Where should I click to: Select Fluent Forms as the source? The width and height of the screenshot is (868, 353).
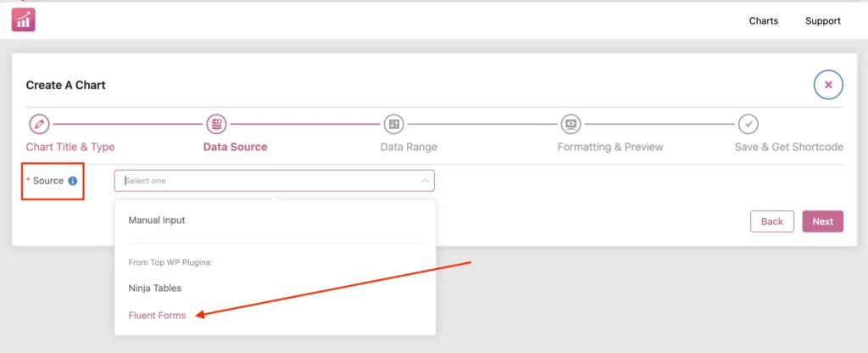pos(157,316)
